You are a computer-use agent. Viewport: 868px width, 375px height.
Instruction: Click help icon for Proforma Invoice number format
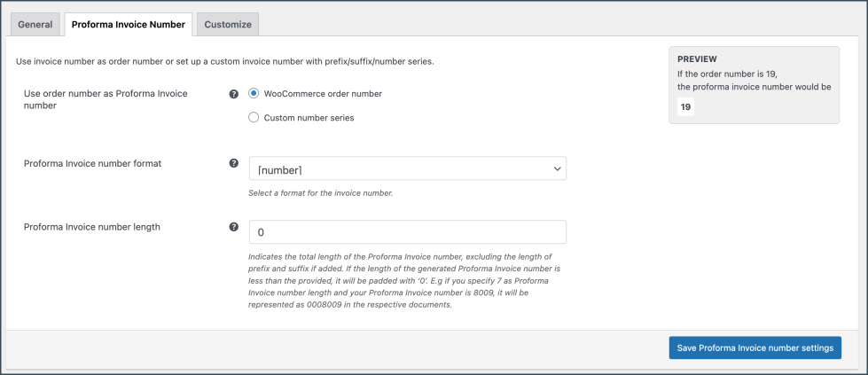(234, 163)
